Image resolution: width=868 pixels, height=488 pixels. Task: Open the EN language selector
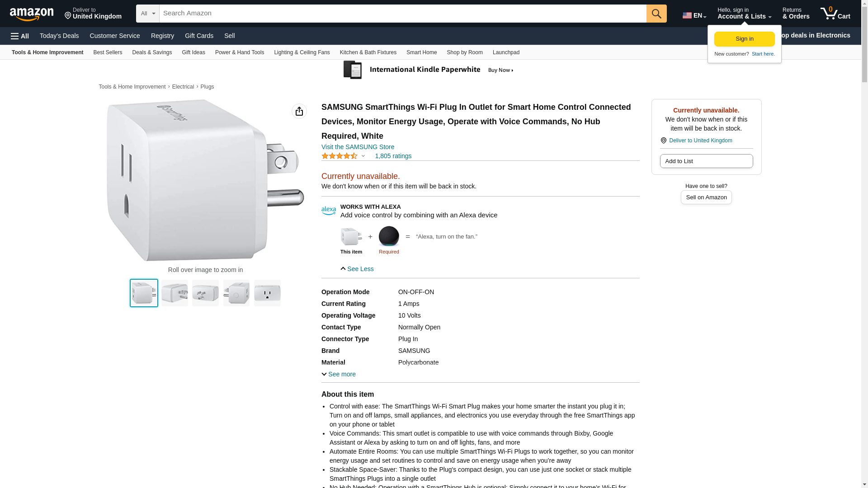(x=694, y=15)
